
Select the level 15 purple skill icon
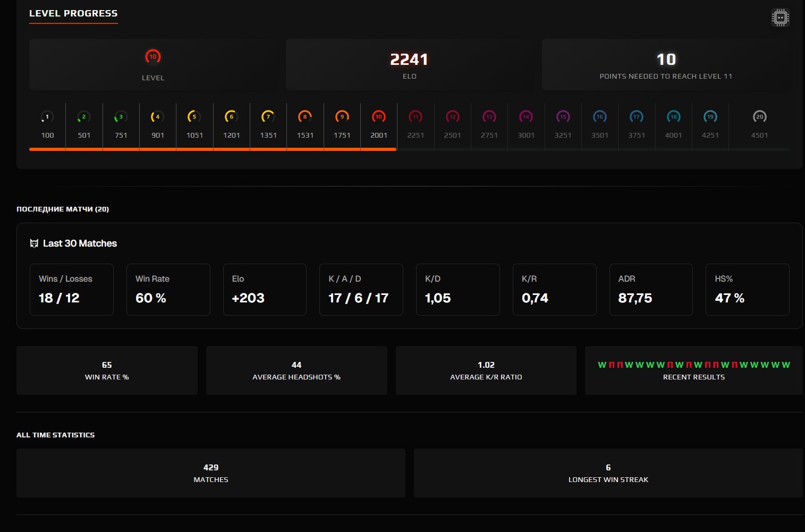[x=563, y=117]
